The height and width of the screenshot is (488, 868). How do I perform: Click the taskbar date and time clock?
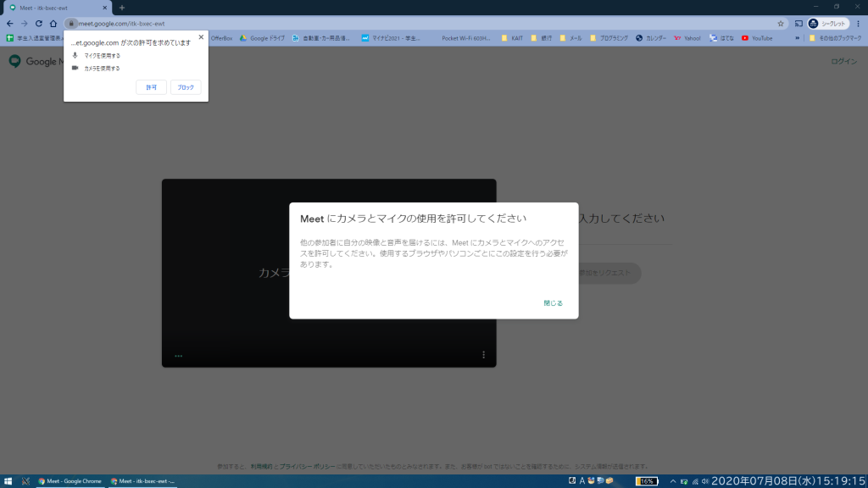point(788,481)
